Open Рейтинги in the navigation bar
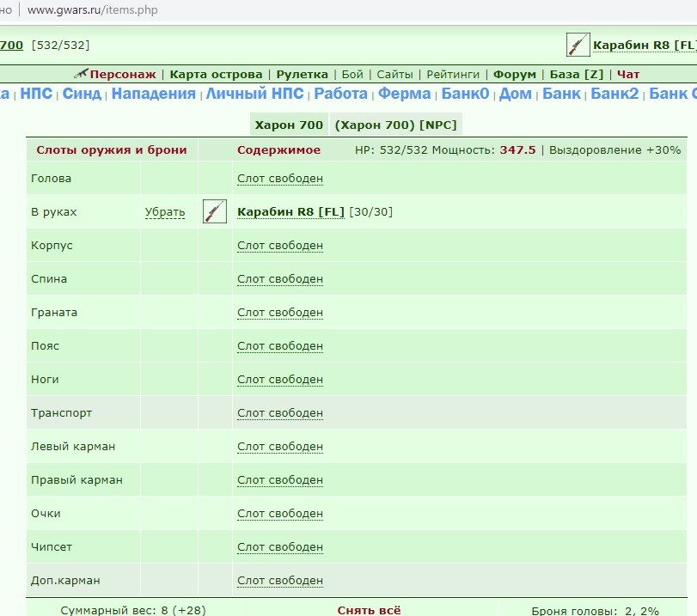Image resolution: width=697 pixels, height=616 pixels. tap(453, 74)
